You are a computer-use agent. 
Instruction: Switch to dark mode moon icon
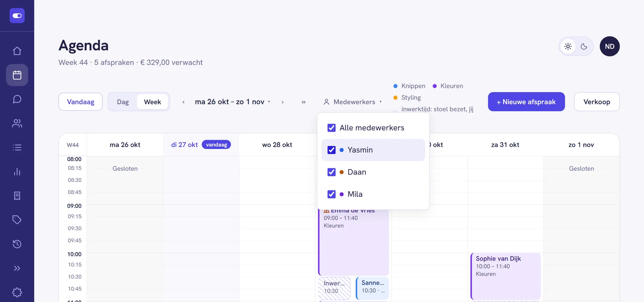tap(584, 46)
